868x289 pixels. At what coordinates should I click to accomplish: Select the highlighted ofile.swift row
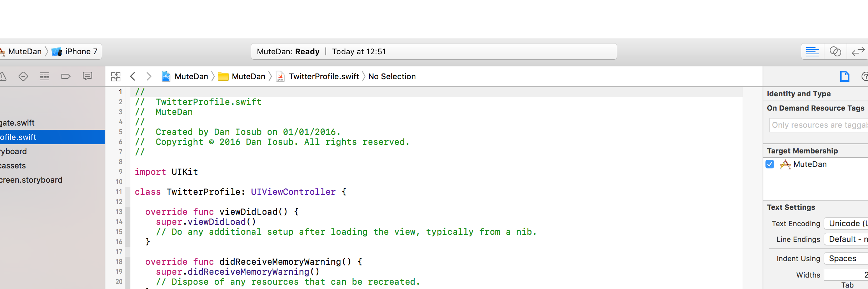52,137
